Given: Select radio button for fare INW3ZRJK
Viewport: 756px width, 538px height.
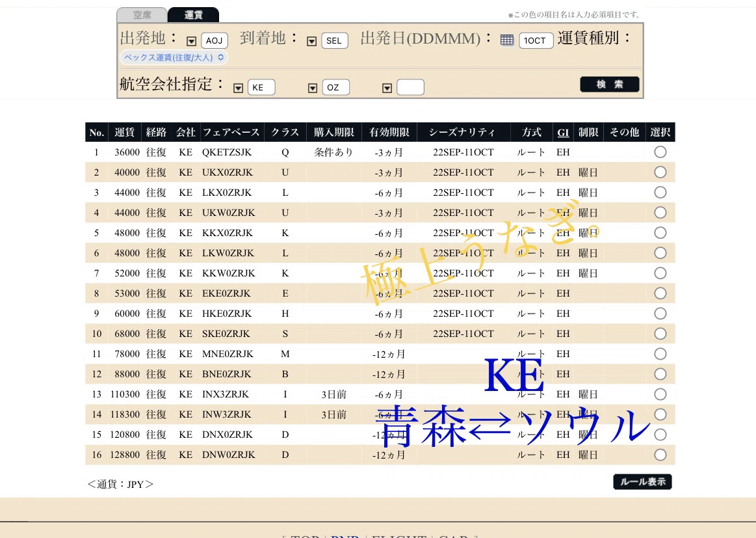Looking at the screenshot, I should [x=660, y=414].
